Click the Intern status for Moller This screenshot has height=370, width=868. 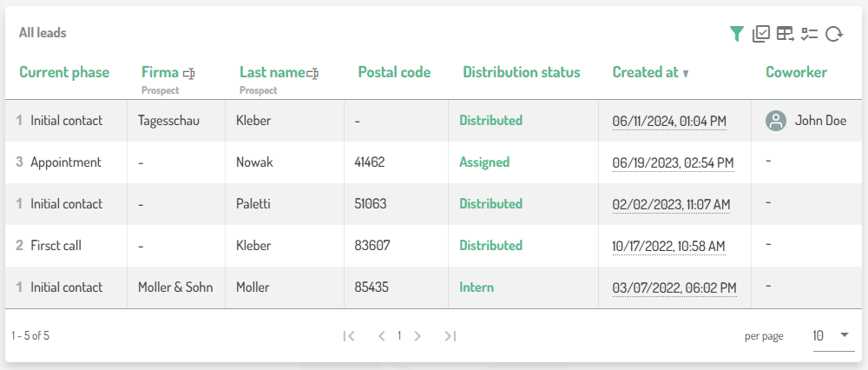click(x=477, y=287)
